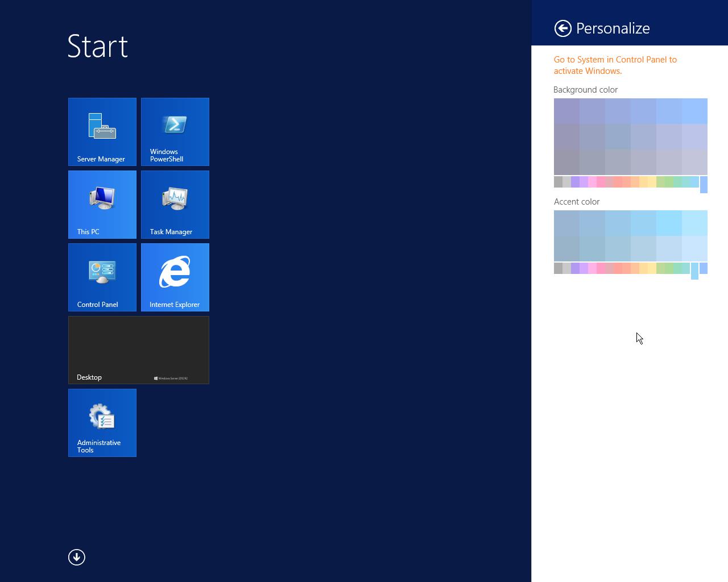Open the Administrative Tools tile
The width and height of the screenshot is (728, 582).
coord(102,423)
